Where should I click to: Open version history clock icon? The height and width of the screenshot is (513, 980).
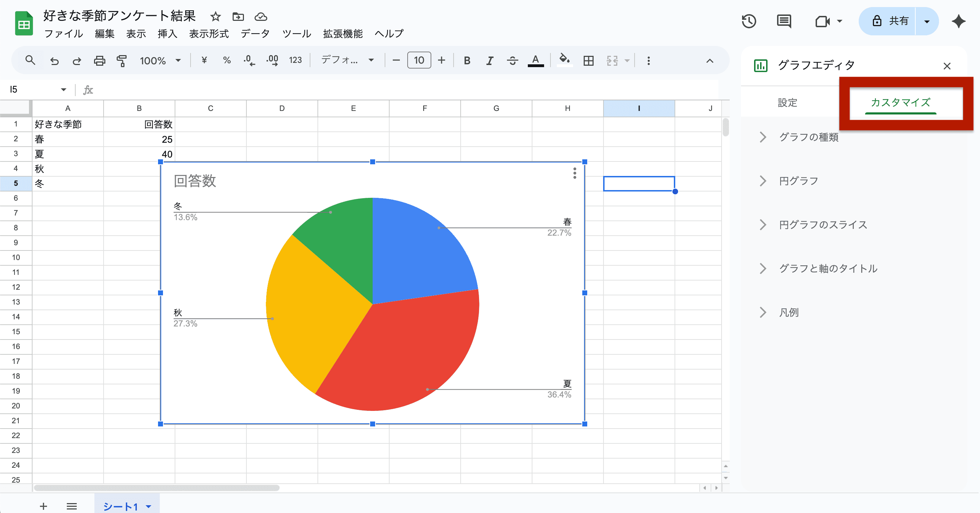pos(749,21)
